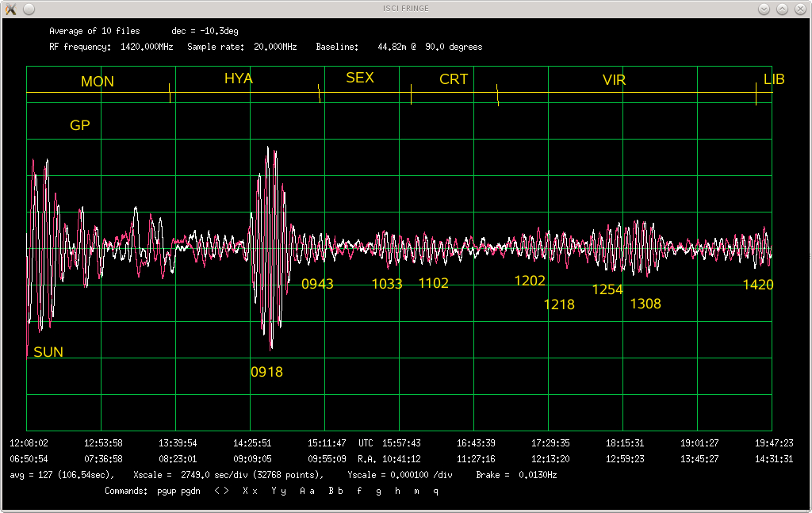The width and height of the screenshot is (812, 513).
Task: Maximize the ISCI FRINGE window
Action: (782, 9)
